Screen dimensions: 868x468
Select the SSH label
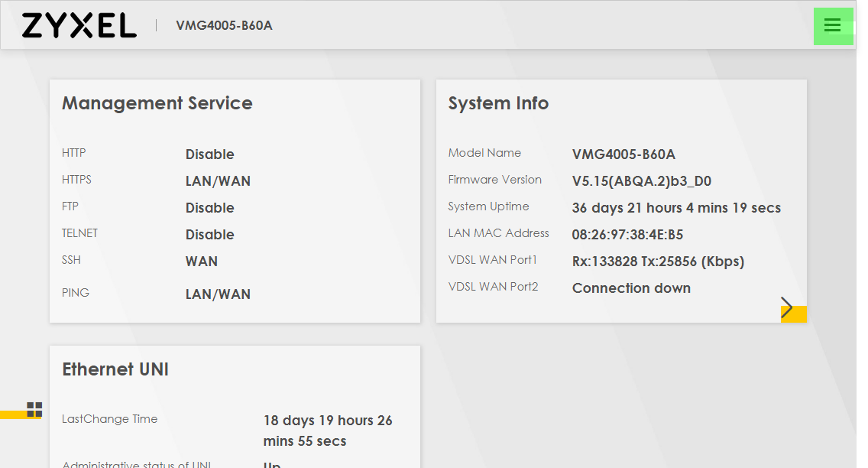pyautogui.click(x=71, y=260)
